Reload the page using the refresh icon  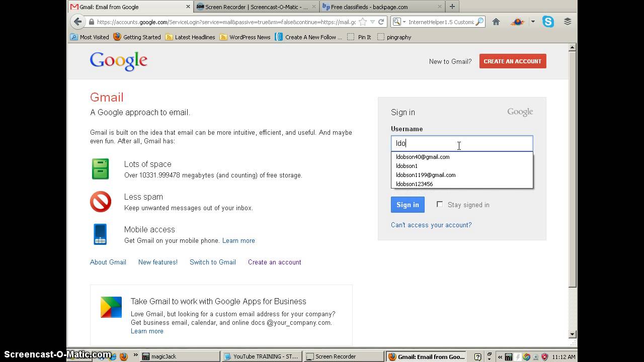pyautogui.click(x=381, y=22)
